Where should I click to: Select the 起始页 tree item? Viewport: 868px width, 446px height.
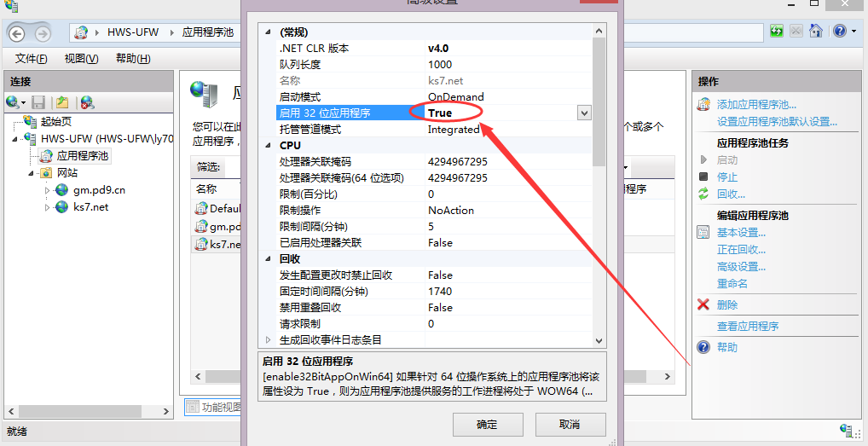tap(56, 122)
